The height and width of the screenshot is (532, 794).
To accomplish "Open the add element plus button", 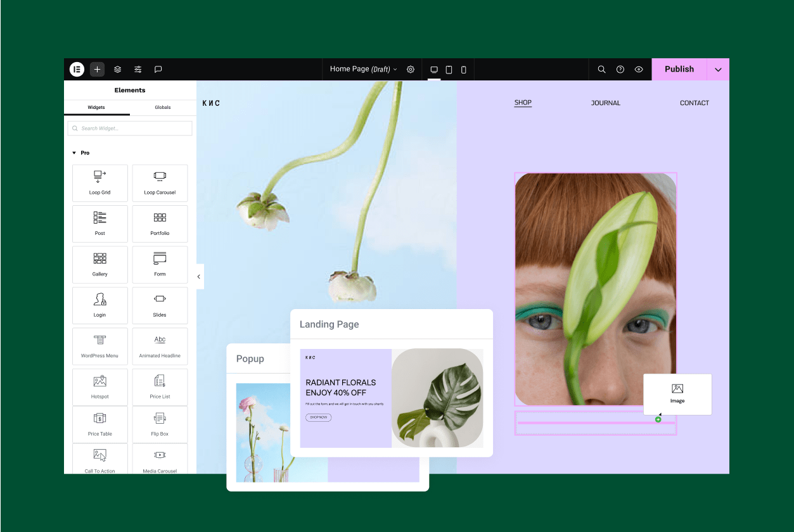I will pos(97,69).
